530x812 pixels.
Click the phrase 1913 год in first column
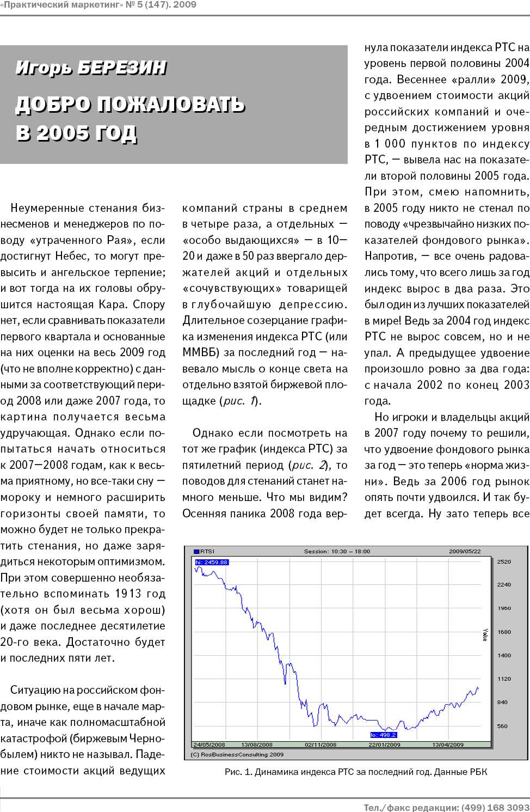[x=140, y=594]
